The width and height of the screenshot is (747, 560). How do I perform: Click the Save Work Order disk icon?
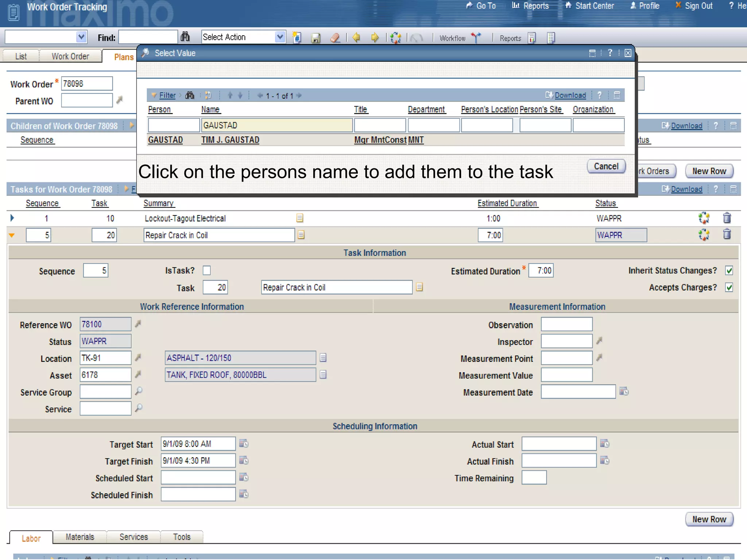coord(316,38)
